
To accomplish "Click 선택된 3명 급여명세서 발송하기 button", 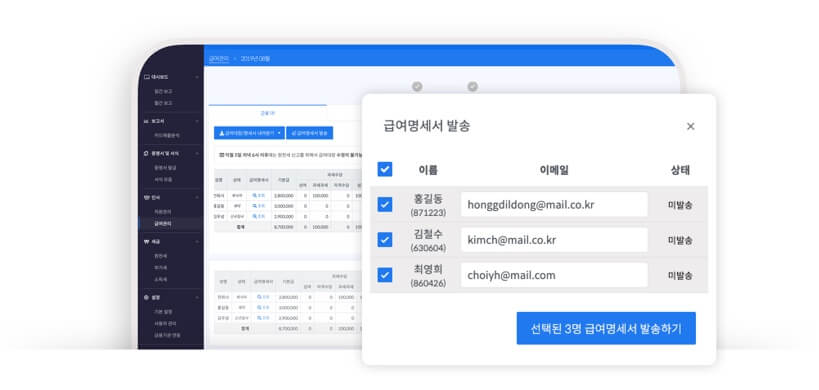I will [x=606, y=328].
